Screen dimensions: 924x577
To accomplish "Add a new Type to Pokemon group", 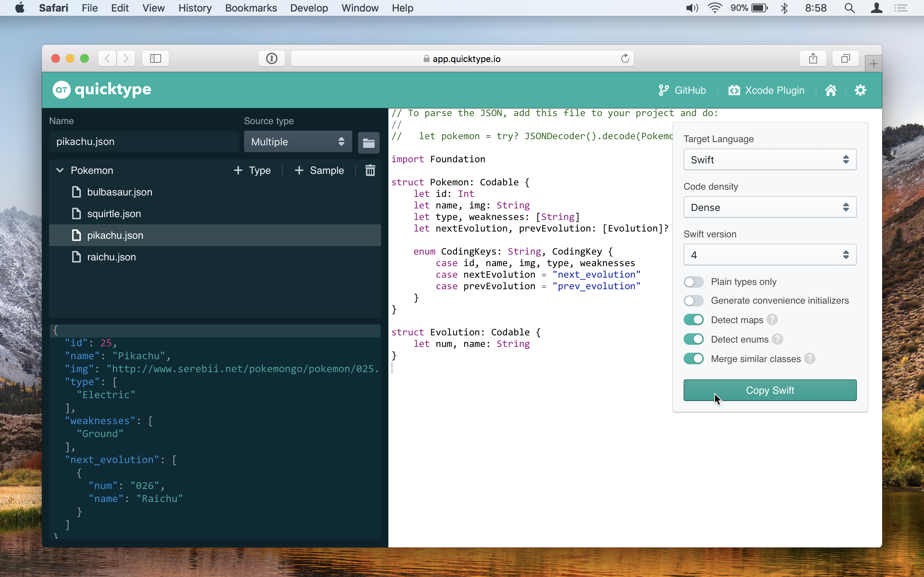I will pos(252,170).
